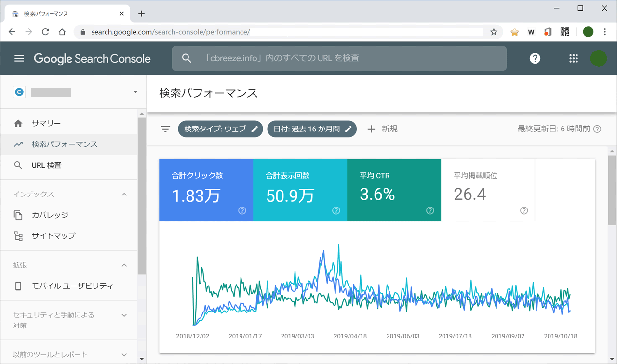The height and width of the screenshot is (364, 617).
Task: Close the 検索パフォーマンス tab
Action: click(x=121, y=13)
